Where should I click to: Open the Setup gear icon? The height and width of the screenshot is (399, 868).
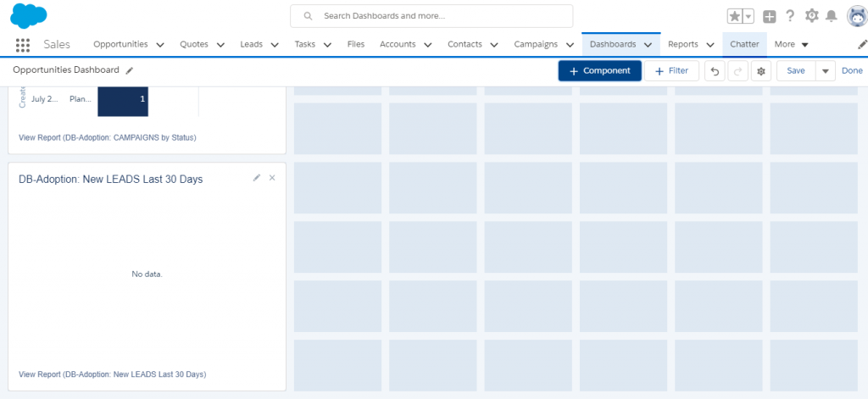(811, 16)
